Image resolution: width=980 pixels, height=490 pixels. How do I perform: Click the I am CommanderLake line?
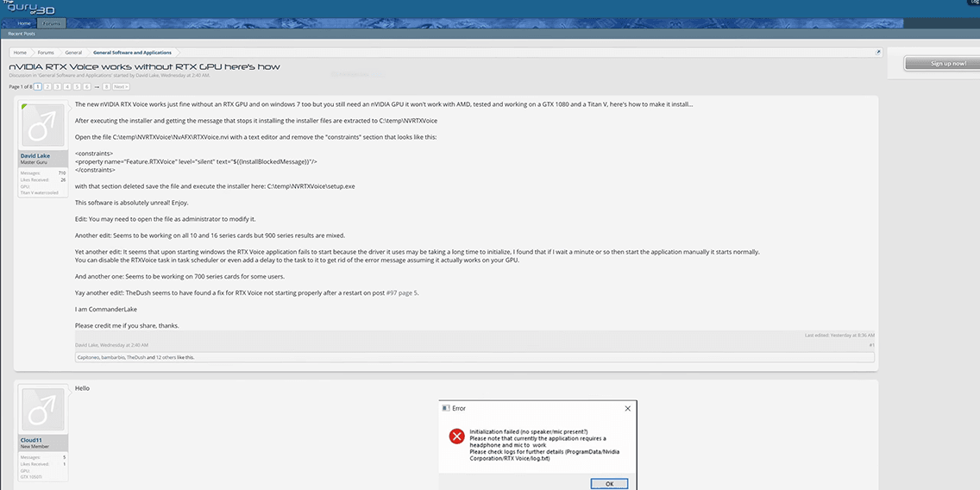pyautogui.click(x=105, y=310)
